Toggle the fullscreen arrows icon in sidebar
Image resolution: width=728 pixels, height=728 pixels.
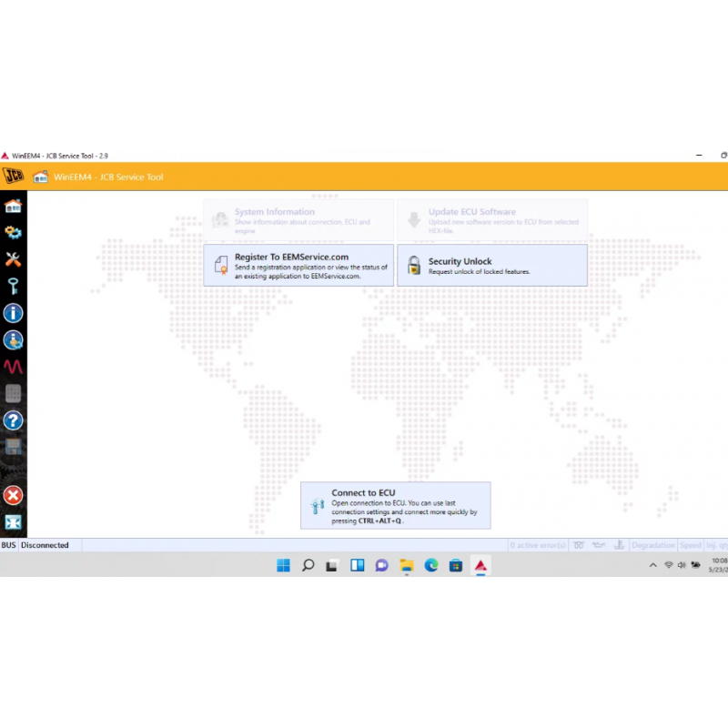[13, 522]
